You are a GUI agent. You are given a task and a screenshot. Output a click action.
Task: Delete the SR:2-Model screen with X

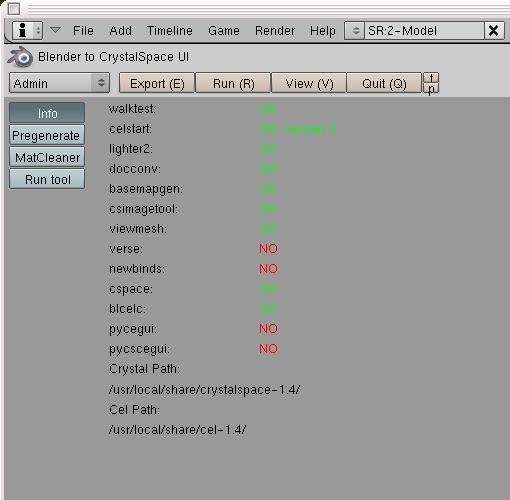(x=494, y=31)
